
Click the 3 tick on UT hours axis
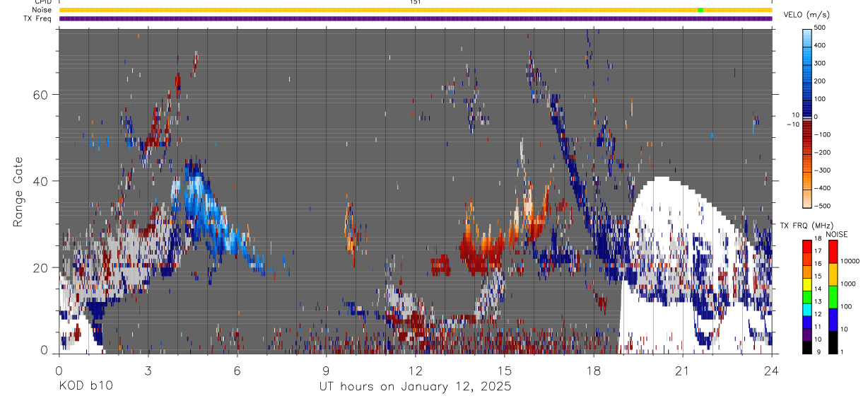pyautogui.click(x=148, y=370)
